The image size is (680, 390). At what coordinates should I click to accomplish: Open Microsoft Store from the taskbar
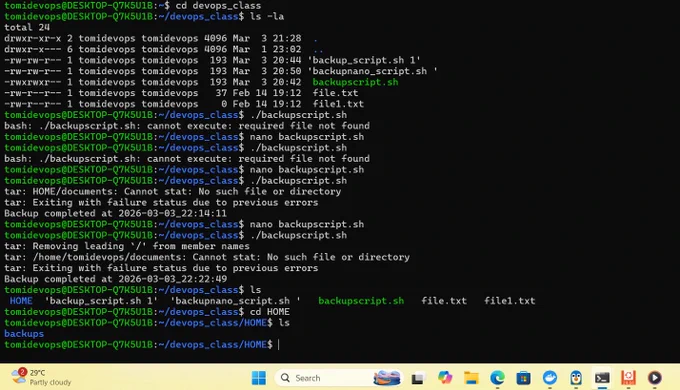pyautogui.click(x=523, y=378)
